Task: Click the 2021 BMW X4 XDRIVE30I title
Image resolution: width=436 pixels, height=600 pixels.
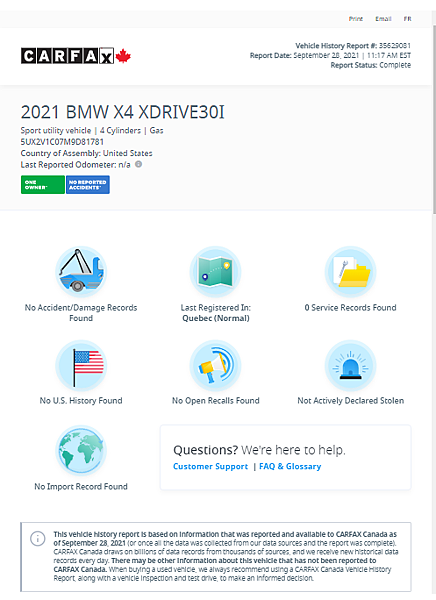Action: coord(122,112)
